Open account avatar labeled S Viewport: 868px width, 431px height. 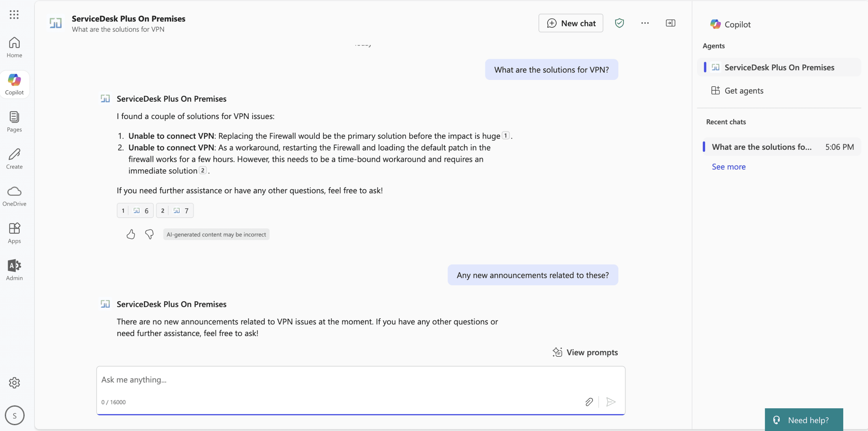click(x=14, y=415)
